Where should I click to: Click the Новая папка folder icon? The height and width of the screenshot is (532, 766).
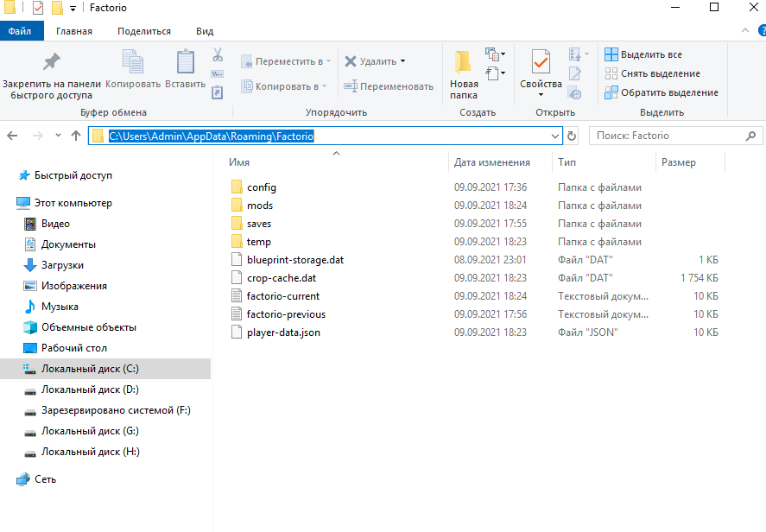(463, 61)
